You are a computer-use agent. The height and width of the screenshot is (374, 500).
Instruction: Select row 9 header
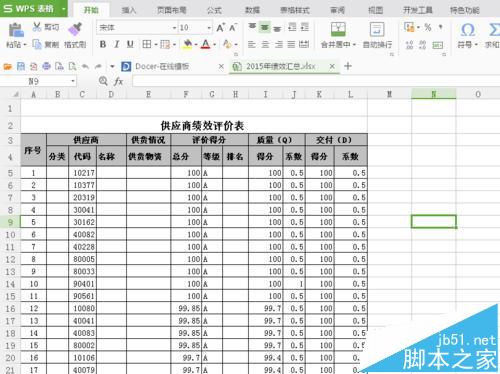coord(10,222)
